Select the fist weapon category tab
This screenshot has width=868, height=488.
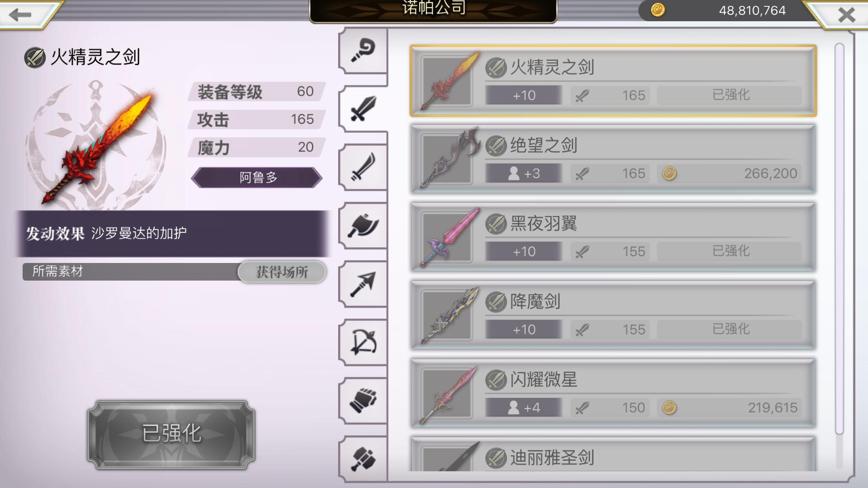(x=363, y=400)
